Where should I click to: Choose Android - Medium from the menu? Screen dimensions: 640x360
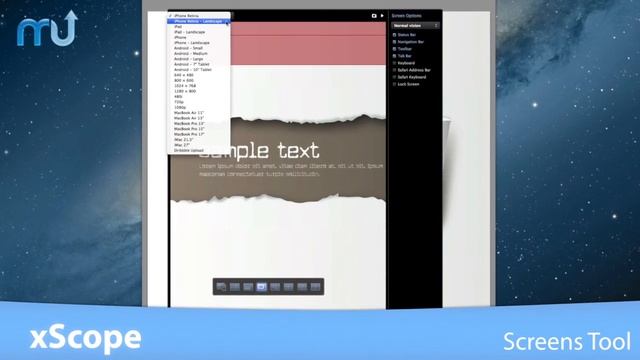[199, 53]
